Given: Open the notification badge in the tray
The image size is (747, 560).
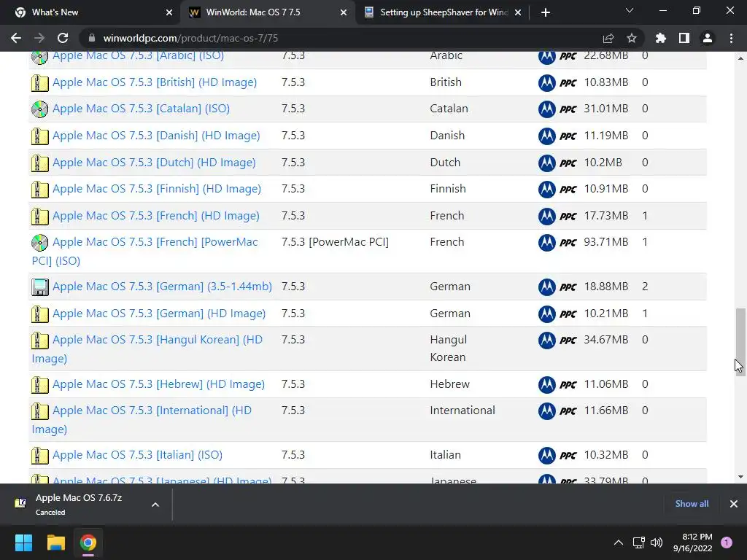Looking at the screenshot, I should click(727, 542).
